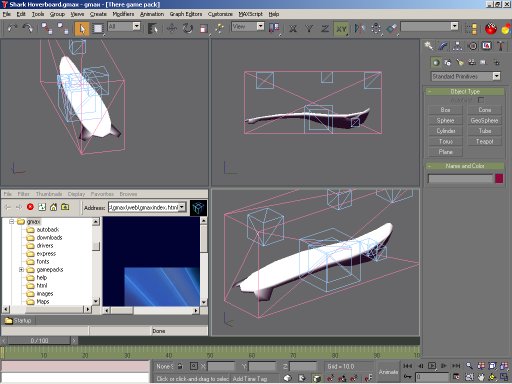Open asset browser Favorites menu
The height and width of the screenshot is (384, 512).
(x=102, y=194)
